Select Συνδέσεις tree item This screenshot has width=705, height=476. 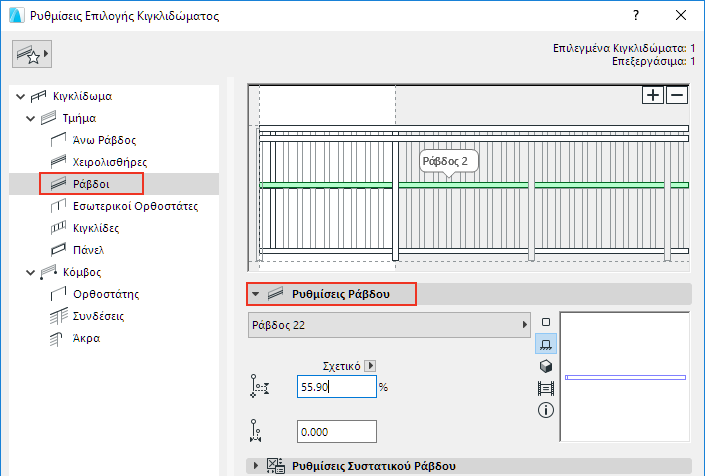point(98,316)
